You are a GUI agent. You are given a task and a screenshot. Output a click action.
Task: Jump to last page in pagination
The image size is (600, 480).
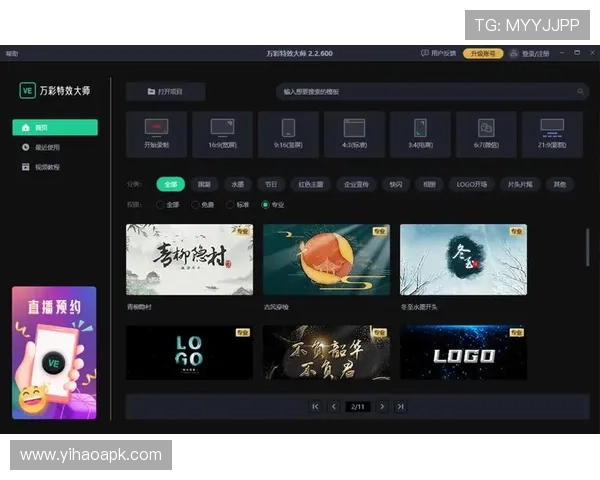[400, 407]
